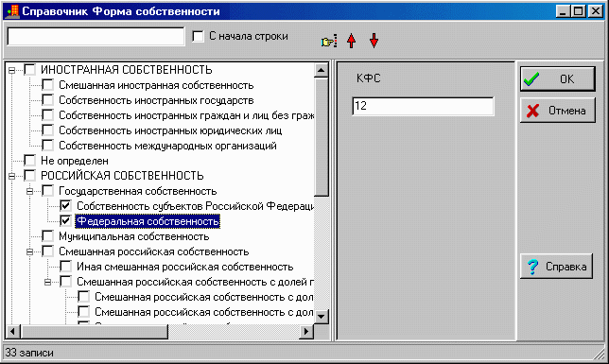Click the КФС label
Screen dimensions: 609x364
pyautogui.click(x=369, y=78)
